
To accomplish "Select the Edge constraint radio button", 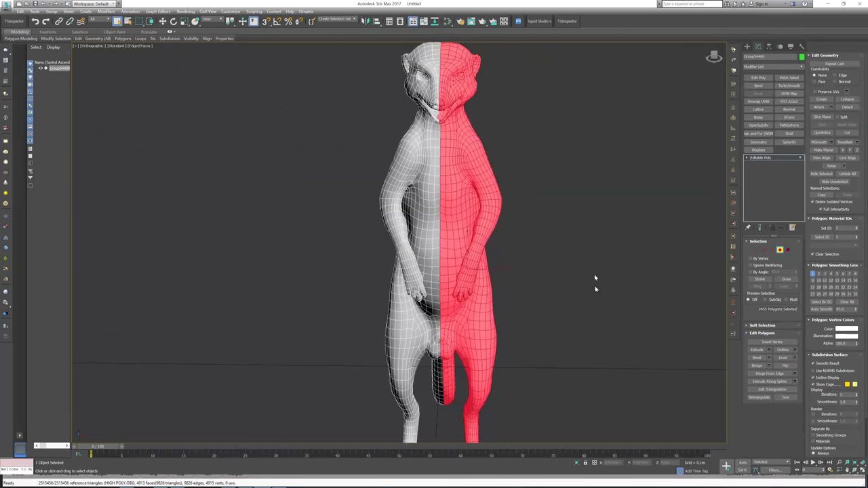I will point(835,75).
